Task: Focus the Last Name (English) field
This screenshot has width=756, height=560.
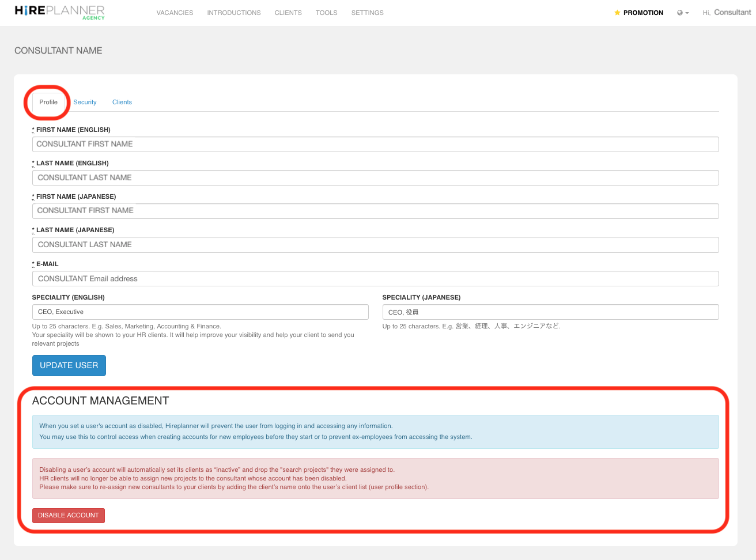Action: pyautogui.click(x=375, y=177)
